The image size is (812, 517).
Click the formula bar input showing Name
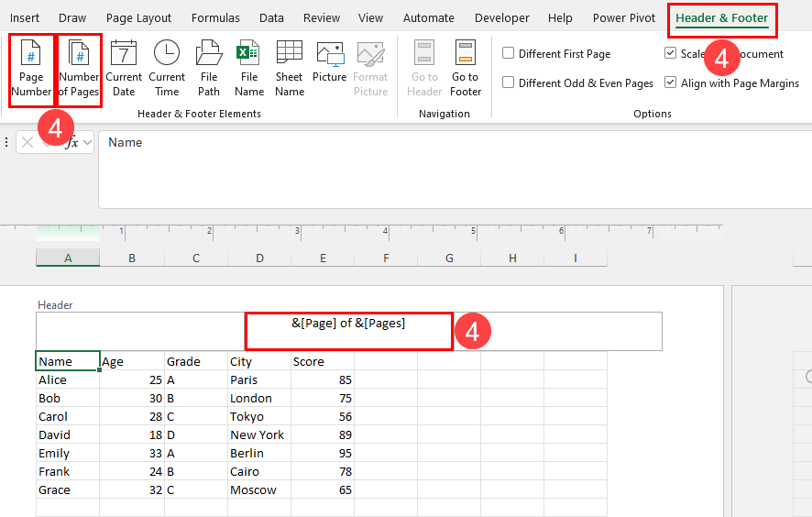point(455,169)
